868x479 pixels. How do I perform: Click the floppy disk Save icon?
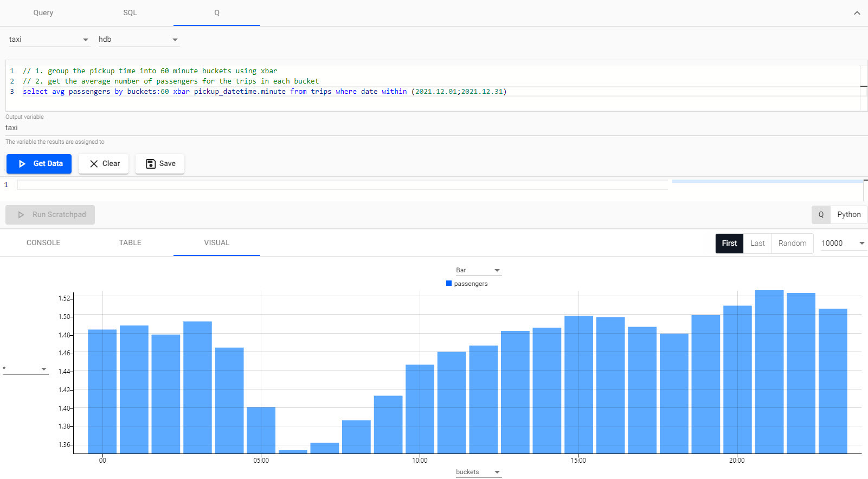(151, 164)
